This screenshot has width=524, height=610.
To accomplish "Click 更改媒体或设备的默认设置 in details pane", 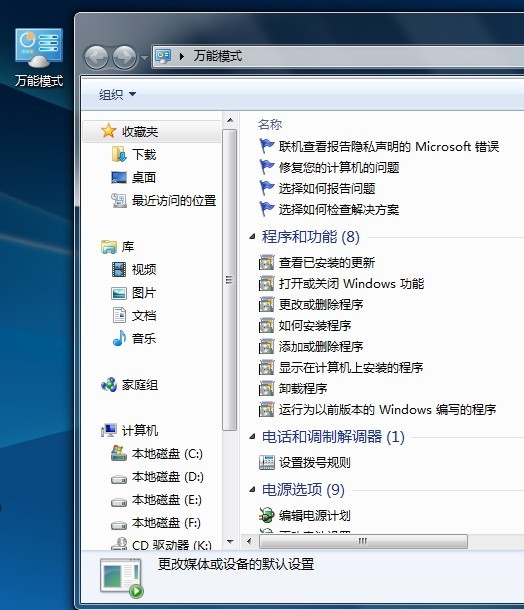I will 236,564.
